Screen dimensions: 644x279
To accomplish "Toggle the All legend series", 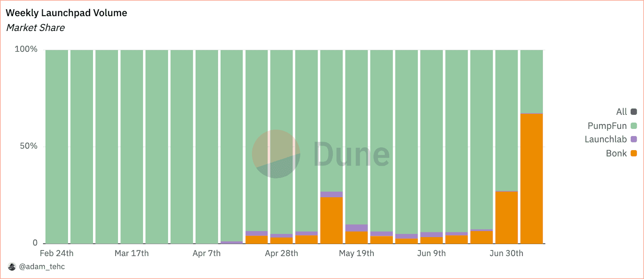I will [626, 112].
